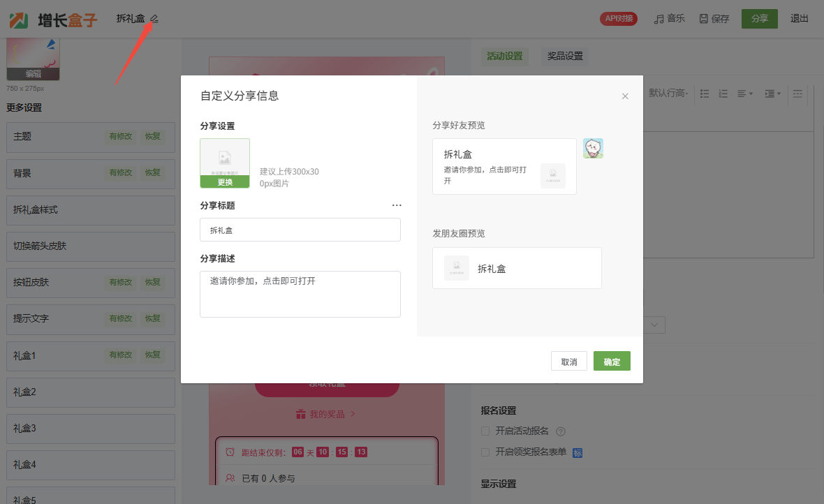Click 更换 on the share image thumbnail
The height and width of the screenshot is (504, 824).
pos(225,182)
